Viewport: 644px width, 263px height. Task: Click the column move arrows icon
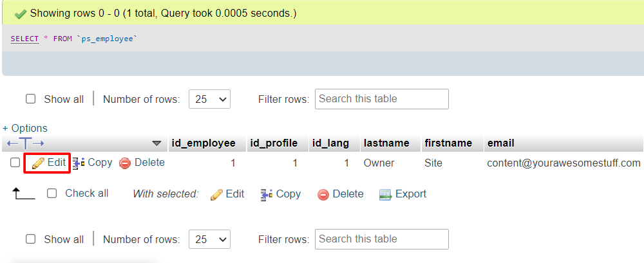tap(25, 143)
